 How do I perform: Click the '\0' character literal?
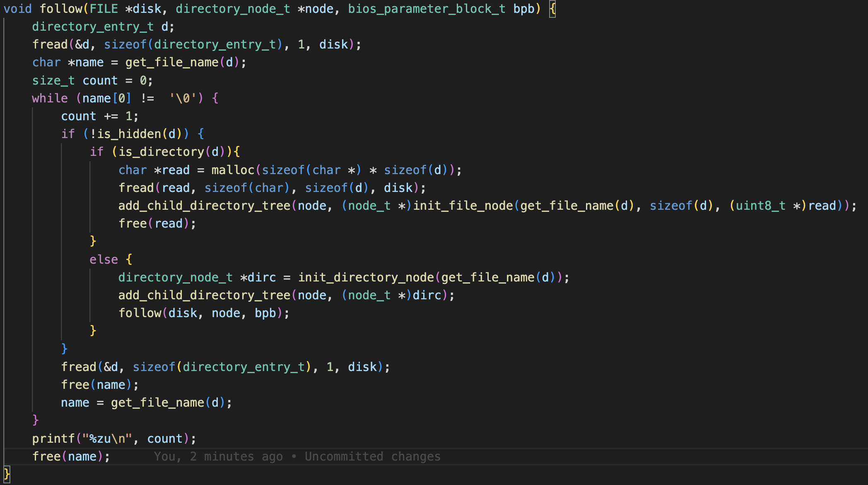pyautogui.click(x=183, y=98)
